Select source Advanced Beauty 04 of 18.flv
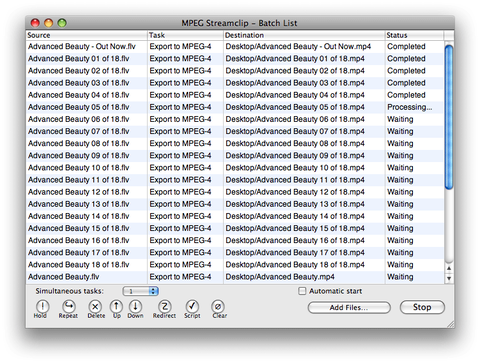 click(x=79, y=95)
